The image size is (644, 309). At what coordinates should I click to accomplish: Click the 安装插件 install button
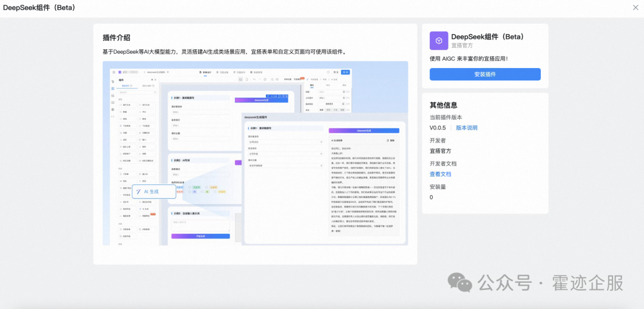[485, 75]
